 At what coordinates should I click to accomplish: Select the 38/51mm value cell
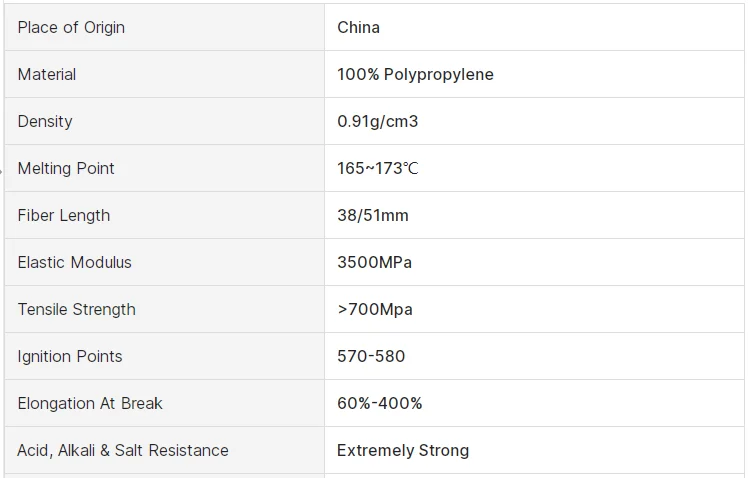(373, 215)
